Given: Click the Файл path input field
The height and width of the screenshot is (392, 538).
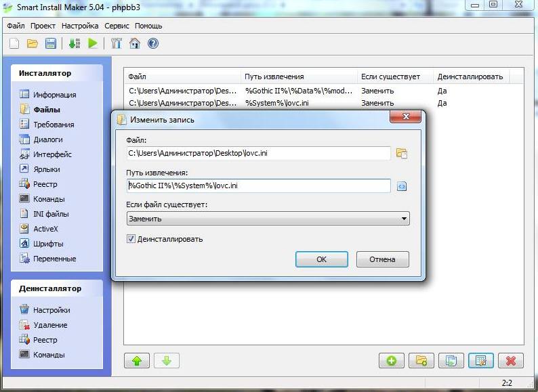Looking at the screenshot, I should [258, 153].
